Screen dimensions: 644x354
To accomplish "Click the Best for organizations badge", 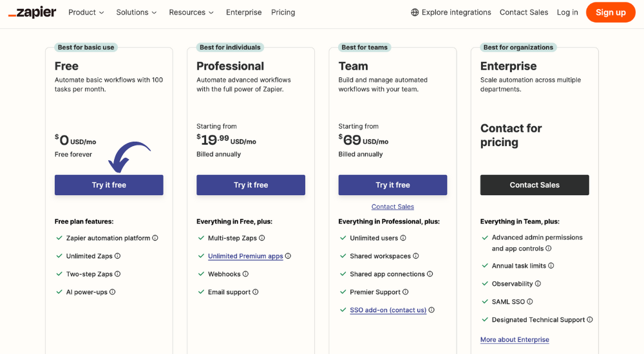I will [x=518, y=47].
